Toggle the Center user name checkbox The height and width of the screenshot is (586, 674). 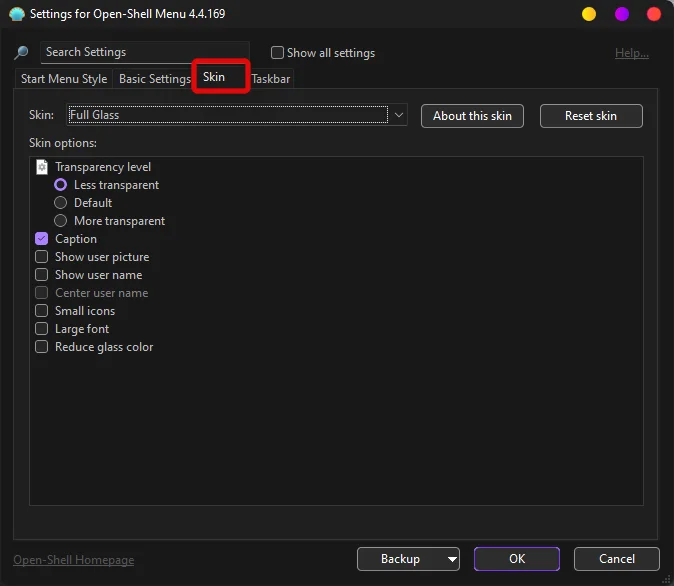[x=41, y=293]
